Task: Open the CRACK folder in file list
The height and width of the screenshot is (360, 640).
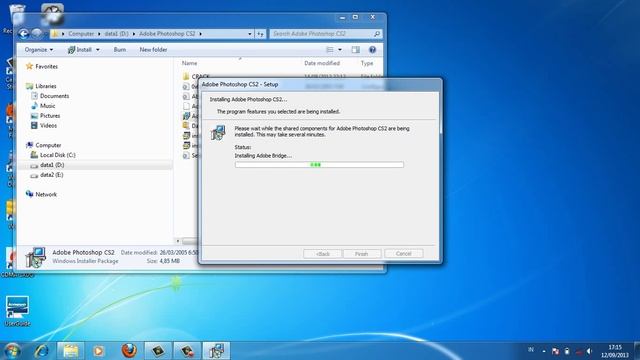Action: pos(196,76)
